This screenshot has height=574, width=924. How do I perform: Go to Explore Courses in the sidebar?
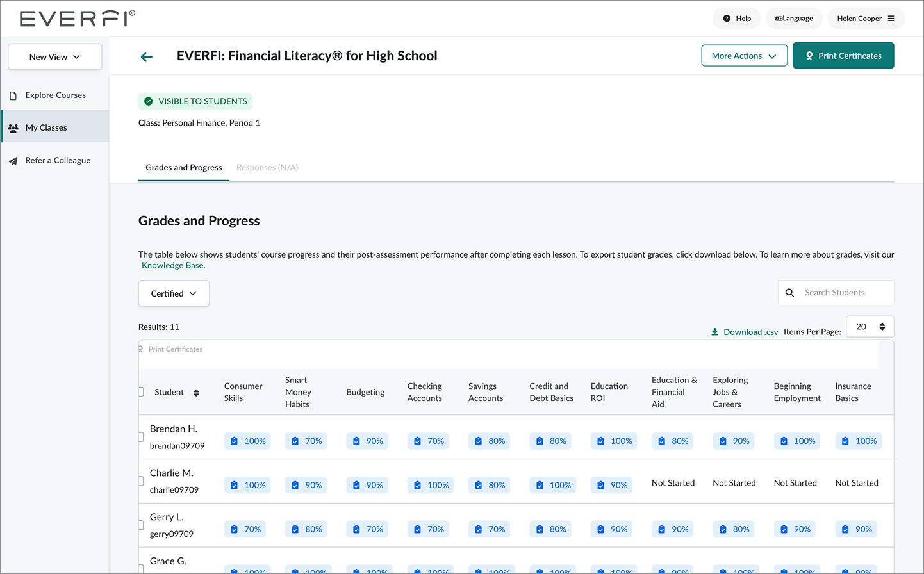(x=55, y=95)
